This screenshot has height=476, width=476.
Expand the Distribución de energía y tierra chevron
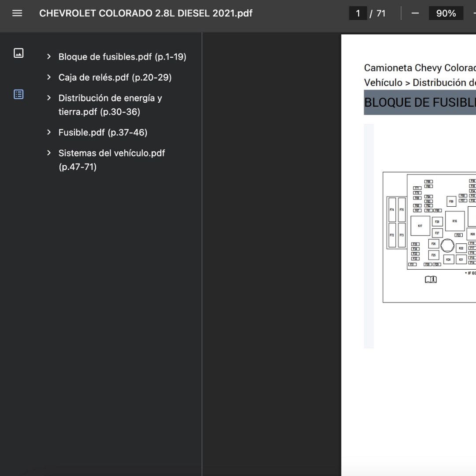coord(49,98)
